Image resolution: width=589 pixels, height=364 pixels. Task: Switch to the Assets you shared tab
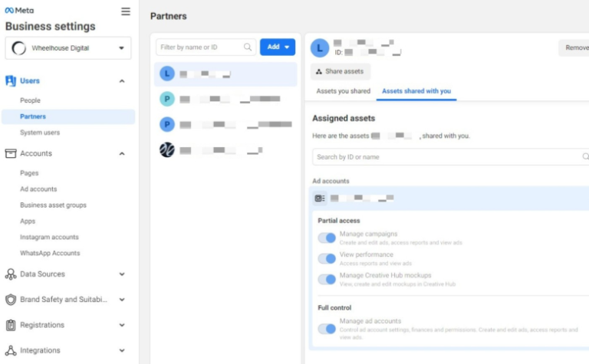[x=343, y=91]
